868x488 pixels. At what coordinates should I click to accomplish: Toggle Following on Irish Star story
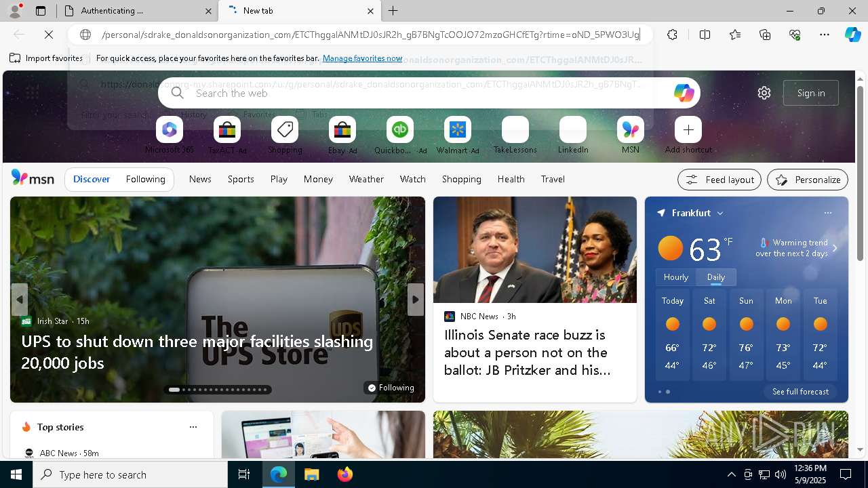391,388
